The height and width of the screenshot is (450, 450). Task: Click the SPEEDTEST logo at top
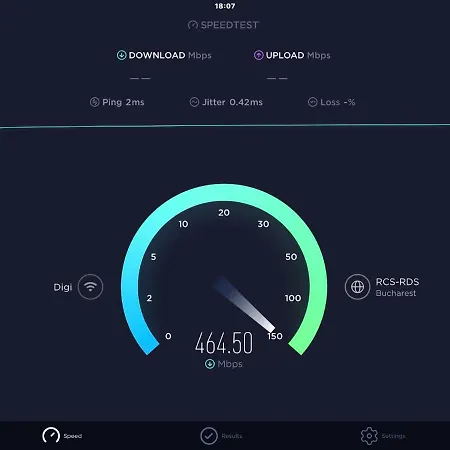click(223, 25)
